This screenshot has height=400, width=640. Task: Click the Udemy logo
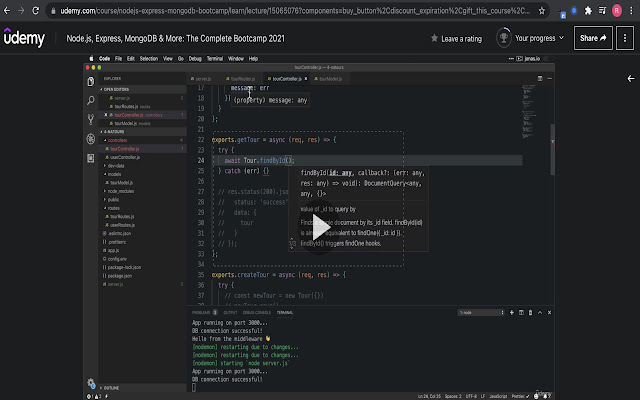[24, 40]
